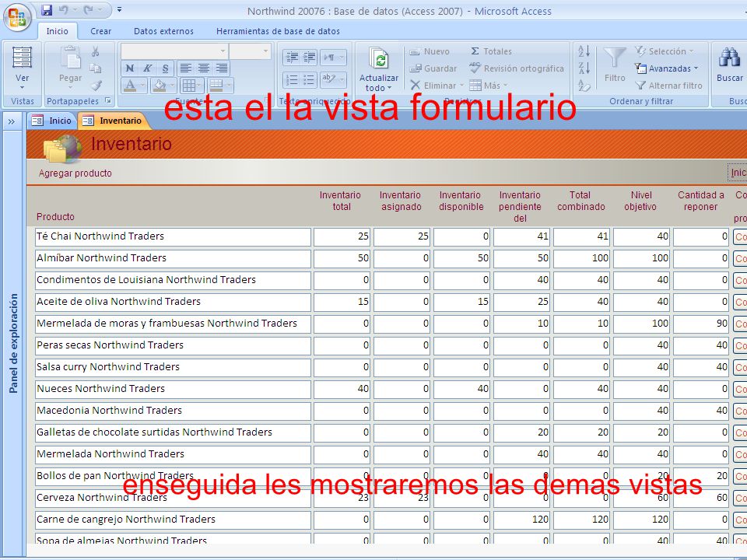Switch to the Inicio ribbon tab
The height and width of the screenshot is (560, 747).
pyautogui.click(x=57, y=31)
